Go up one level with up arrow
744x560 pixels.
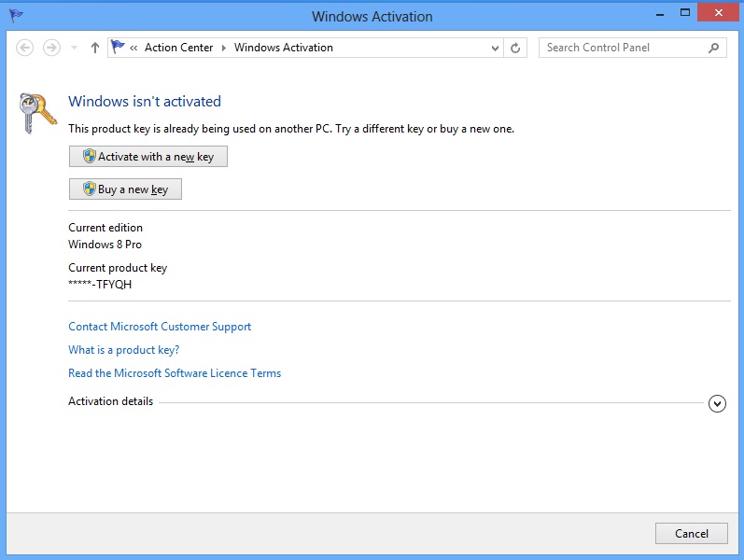click(95, 48)
